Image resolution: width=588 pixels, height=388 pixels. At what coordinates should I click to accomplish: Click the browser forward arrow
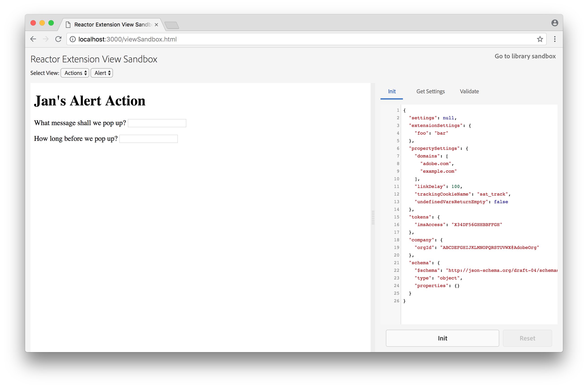pos(46,39)
